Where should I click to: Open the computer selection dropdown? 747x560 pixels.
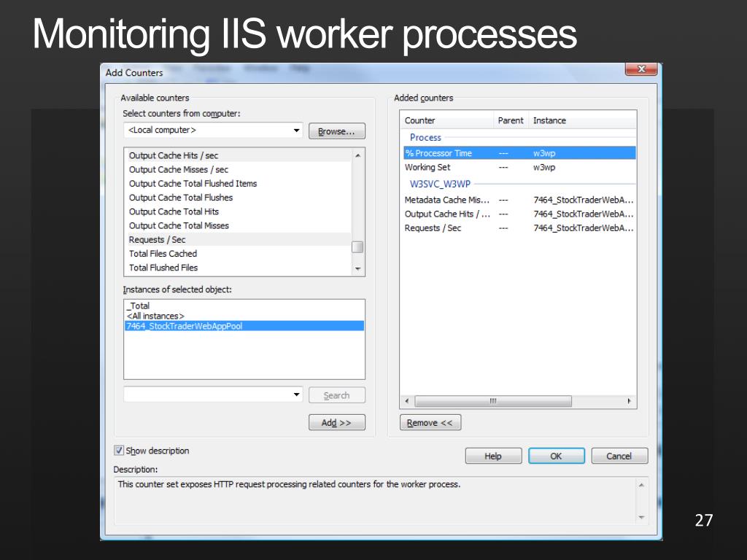click(296, 131)
